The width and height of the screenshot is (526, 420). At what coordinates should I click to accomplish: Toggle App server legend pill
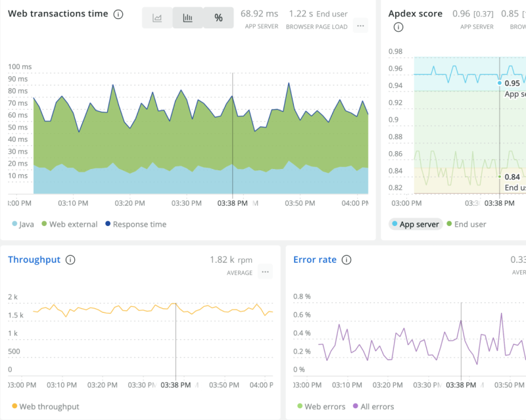tap(414, 224)
